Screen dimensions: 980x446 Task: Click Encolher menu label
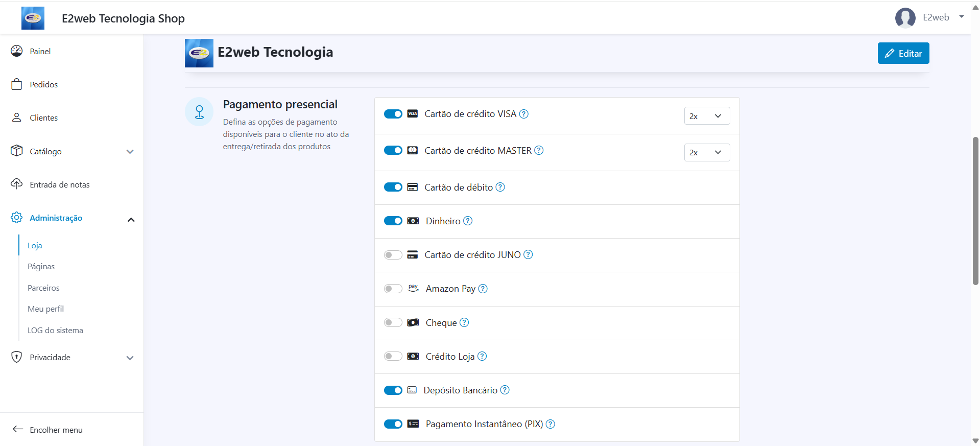click(x=56, y=430)
